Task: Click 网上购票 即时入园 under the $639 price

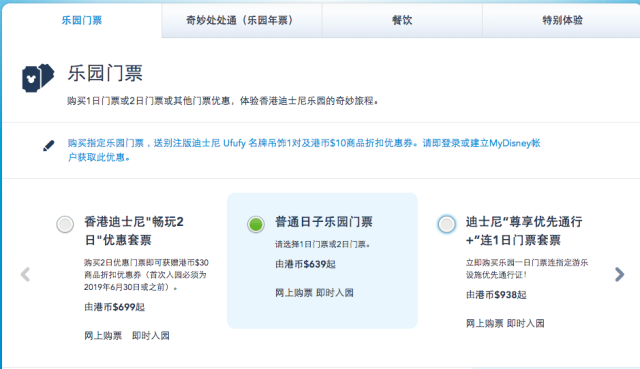Action: point(314,293)
